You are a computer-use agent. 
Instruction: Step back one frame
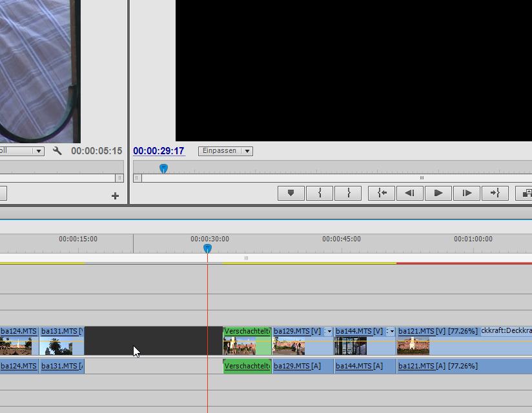coord(410,193)
